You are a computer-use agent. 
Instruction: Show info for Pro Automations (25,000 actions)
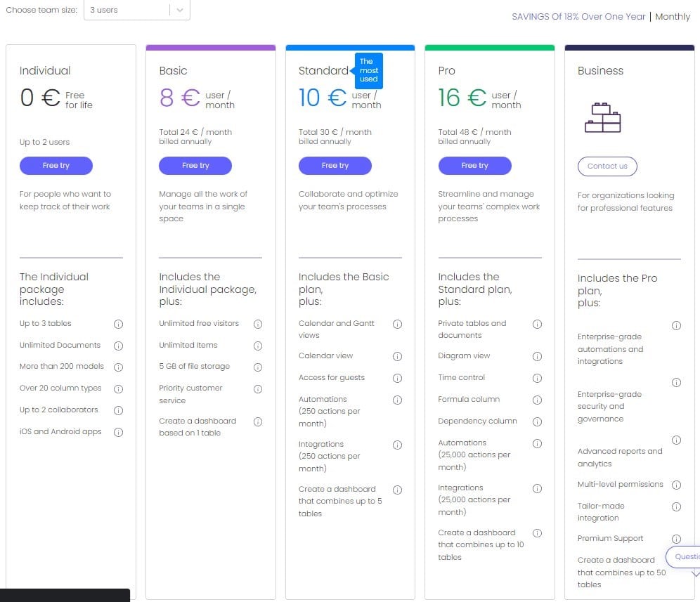tap(538, 443)
